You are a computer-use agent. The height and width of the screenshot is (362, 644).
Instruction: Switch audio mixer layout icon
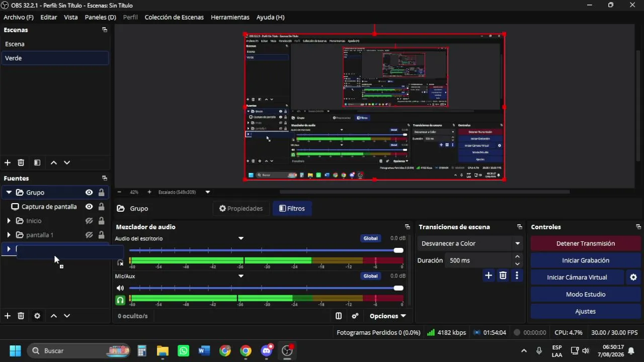pos(339,316)
